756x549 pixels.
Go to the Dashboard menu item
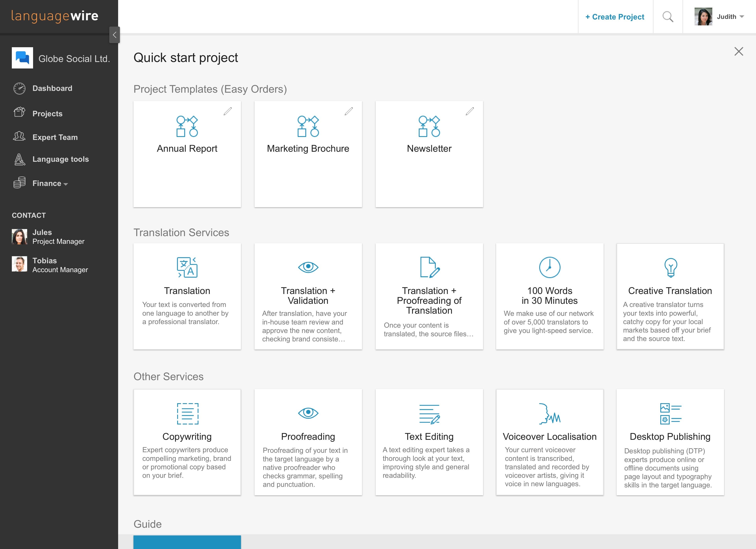[x=52, y=88]
